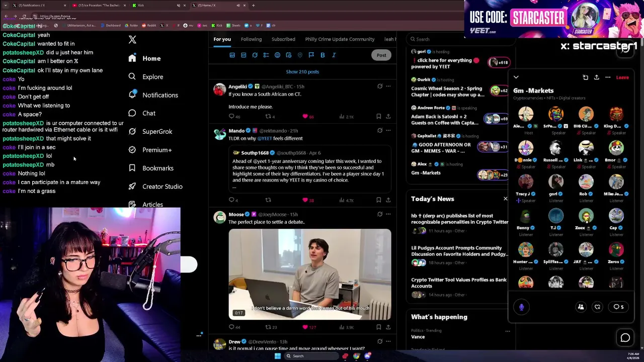
Task: Open the Crypto Twitter Tool news story
Action: point(460,287)
